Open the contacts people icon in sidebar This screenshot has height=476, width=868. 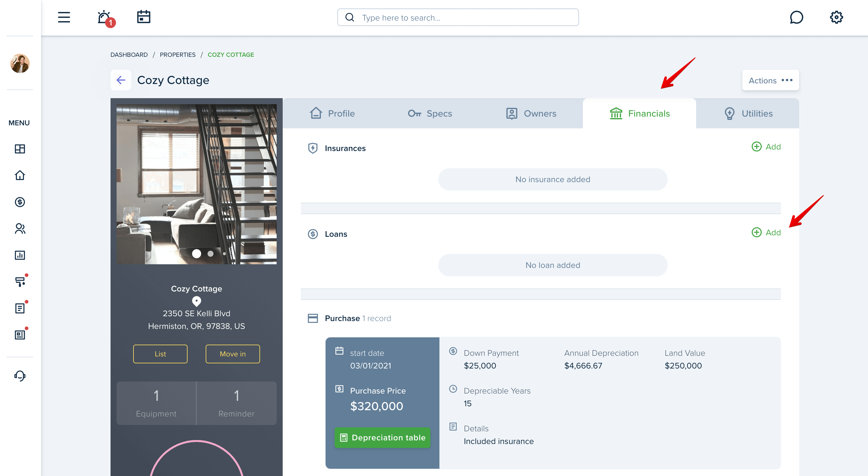pos(20,228)
